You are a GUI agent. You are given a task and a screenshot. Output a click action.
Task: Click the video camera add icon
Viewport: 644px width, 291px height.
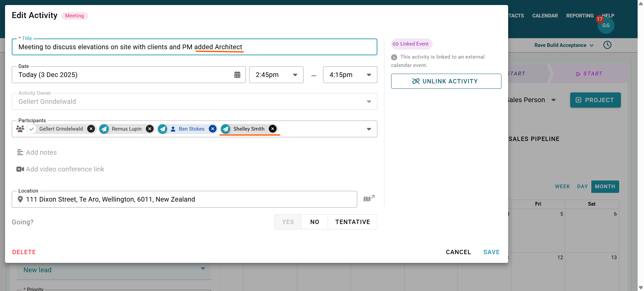(x=20, y=169)
